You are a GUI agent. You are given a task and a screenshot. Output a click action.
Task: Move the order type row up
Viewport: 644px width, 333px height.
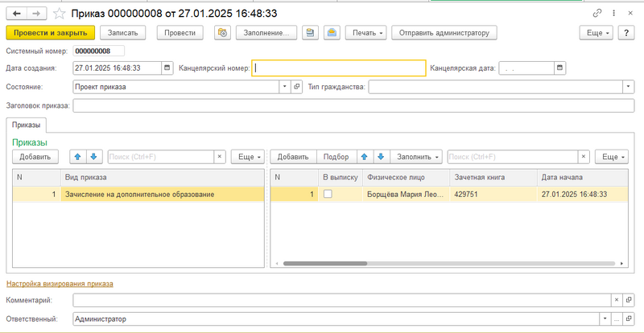[77, 157]
